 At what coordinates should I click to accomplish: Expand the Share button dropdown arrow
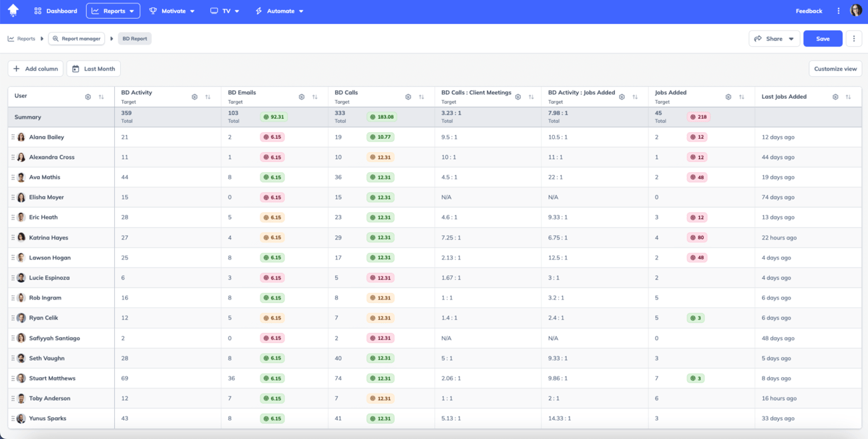pyautogui.click(x=791, y=38)
